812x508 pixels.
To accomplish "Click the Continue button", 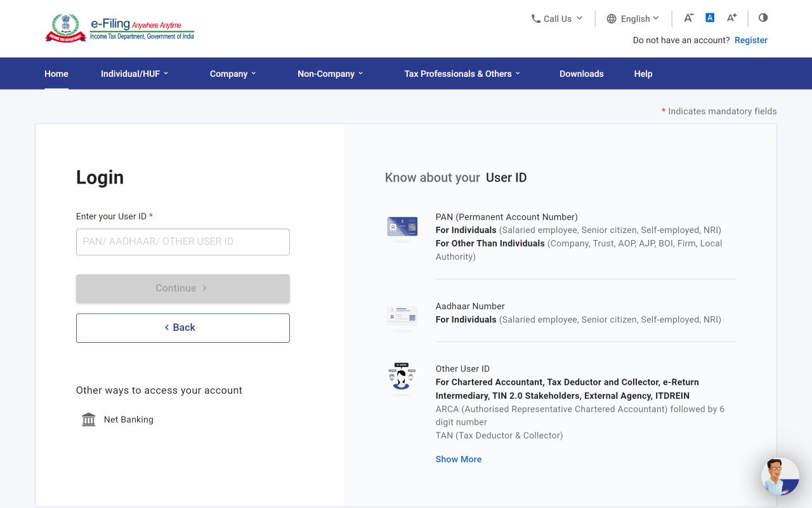I will (183, 288).
